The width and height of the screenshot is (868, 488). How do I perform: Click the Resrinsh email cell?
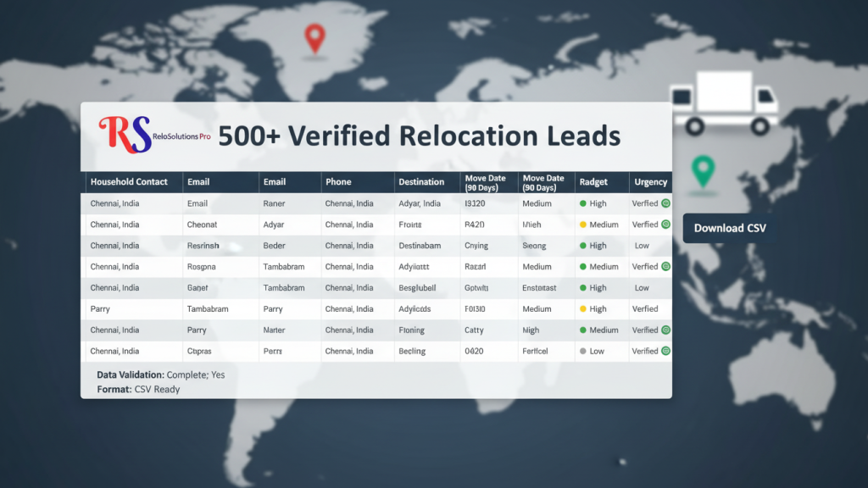pyautogui.click(x=203, y=246)
